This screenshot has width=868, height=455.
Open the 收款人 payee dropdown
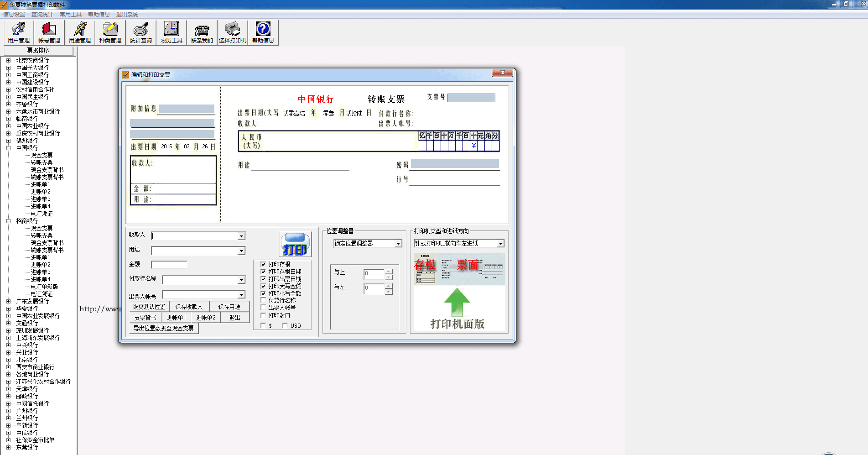241,236
